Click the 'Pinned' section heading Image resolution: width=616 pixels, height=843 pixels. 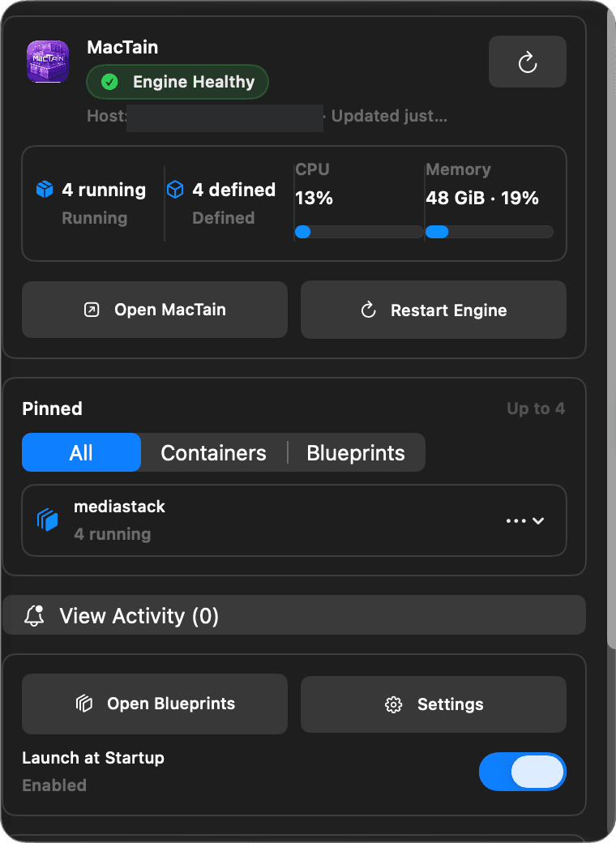pyautogui.click(x=52, y=409)
